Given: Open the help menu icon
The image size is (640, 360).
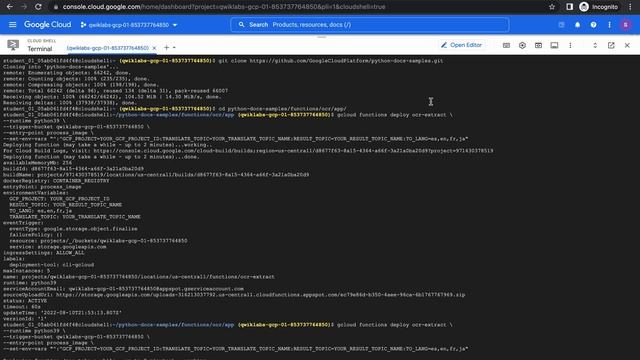Looking at the screenshot, I should [593, 25].
